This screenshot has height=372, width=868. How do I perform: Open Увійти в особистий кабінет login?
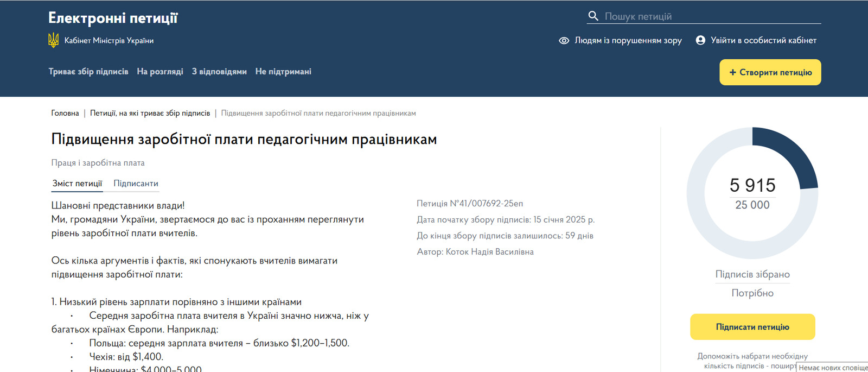pos(763,41)
